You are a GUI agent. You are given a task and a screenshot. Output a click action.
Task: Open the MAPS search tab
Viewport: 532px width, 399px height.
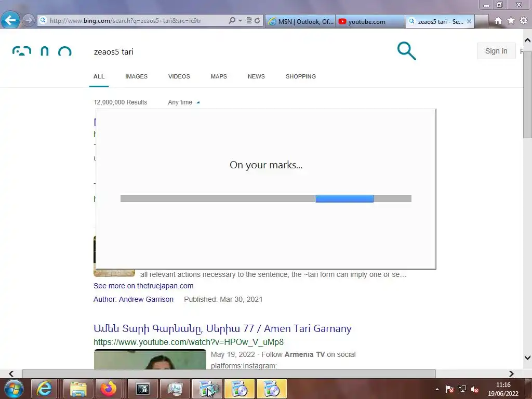219,77
